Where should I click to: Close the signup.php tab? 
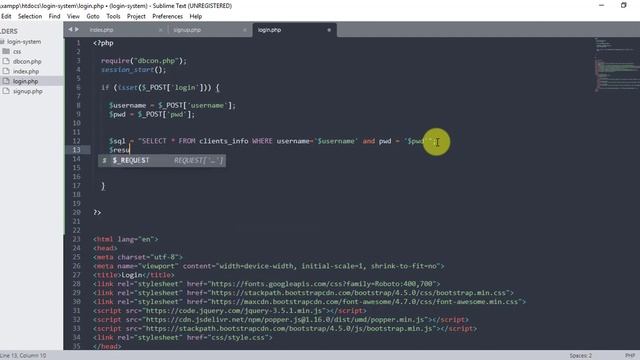244,30
